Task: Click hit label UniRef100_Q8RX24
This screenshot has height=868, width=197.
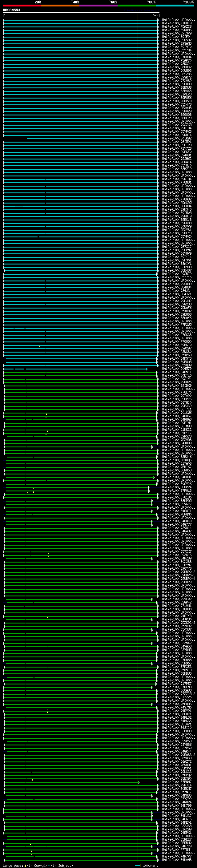Action: click(x=176, y=64)
